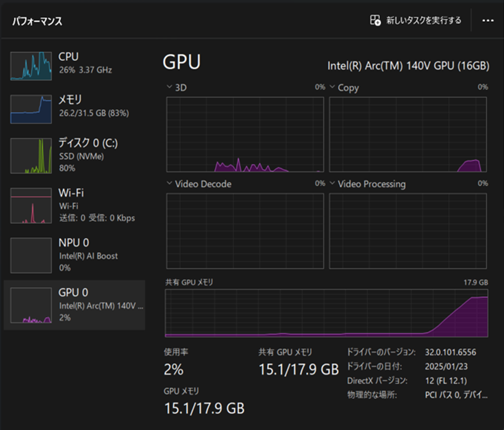This screenshot has width=504, height=430.
Task: Click 新しいタスクを実行する button label
Action: [424, 21]
